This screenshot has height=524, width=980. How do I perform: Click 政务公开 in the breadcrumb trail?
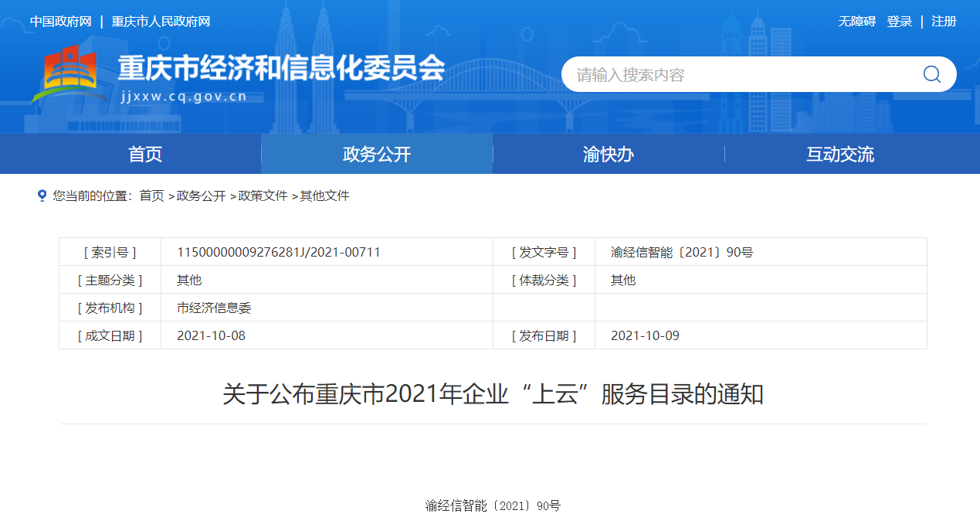[202, 196]
